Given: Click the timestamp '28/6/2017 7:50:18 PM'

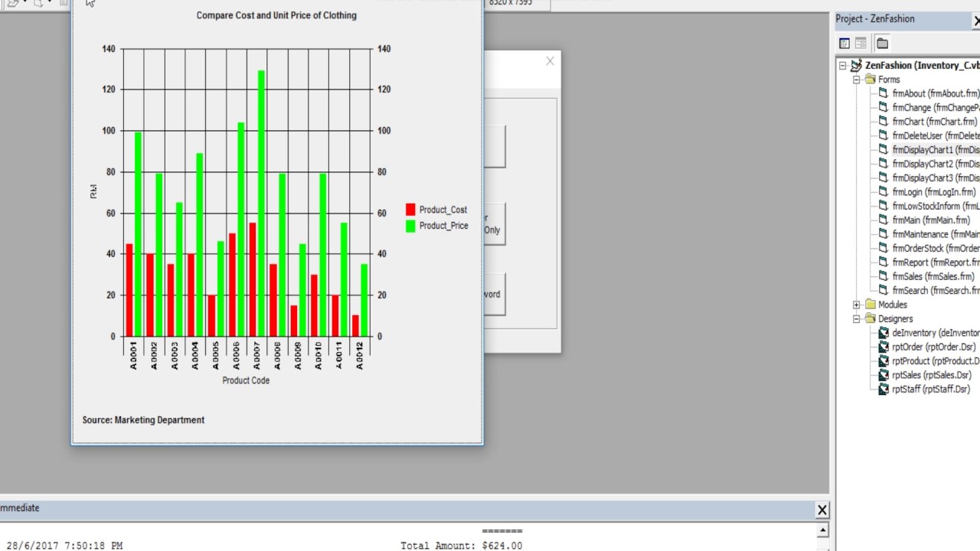Looking at the screenshot, I should pos(64,546).
